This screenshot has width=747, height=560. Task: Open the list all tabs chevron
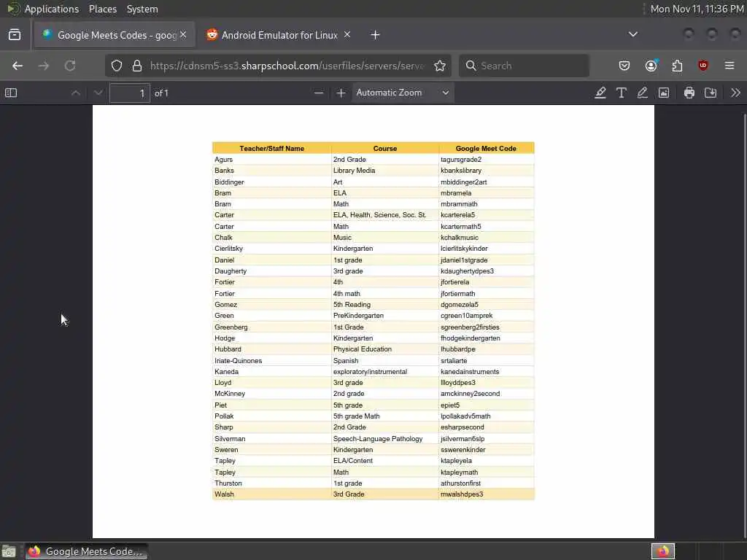(x=633, y=34)
